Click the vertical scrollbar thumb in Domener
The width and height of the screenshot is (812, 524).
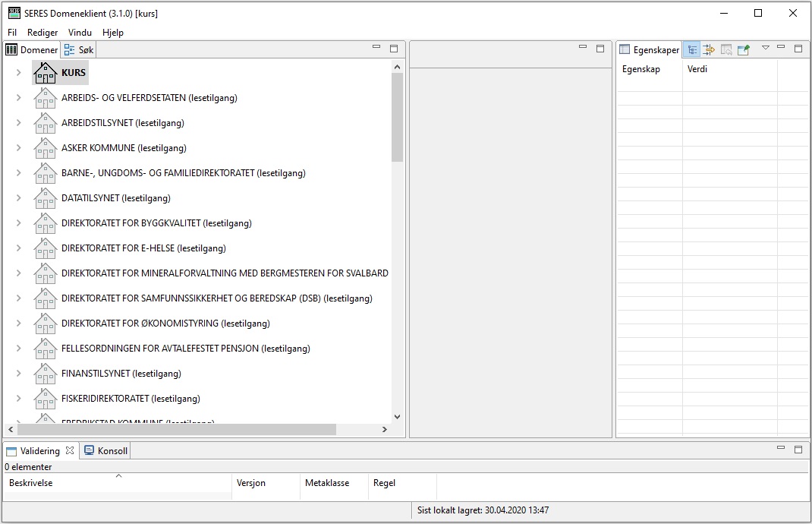(x=397, y=117)
